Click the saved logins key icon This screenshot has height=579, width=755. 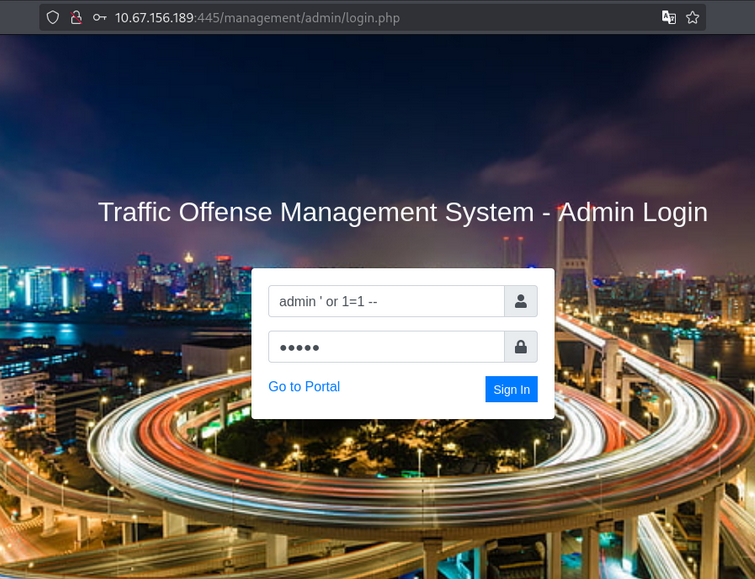[99, 17]
